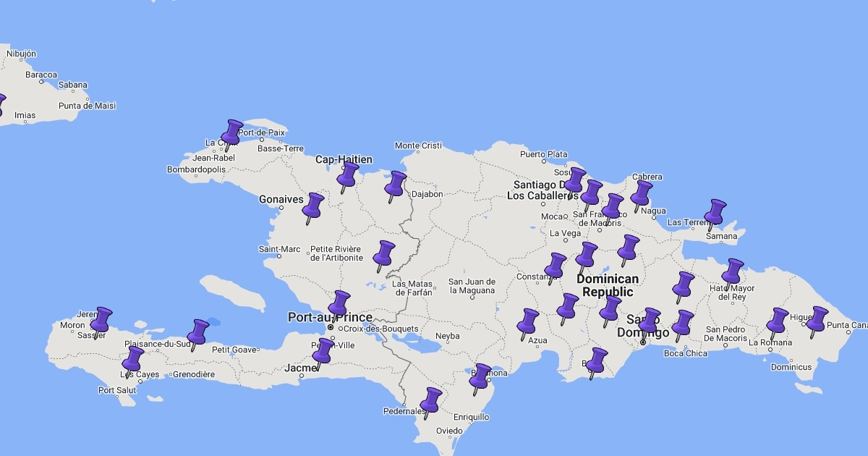This screenshot has width=868, height=456.
Task: Select the pin above Hato Mayor del Rey
Action: (x=733, y=272)
